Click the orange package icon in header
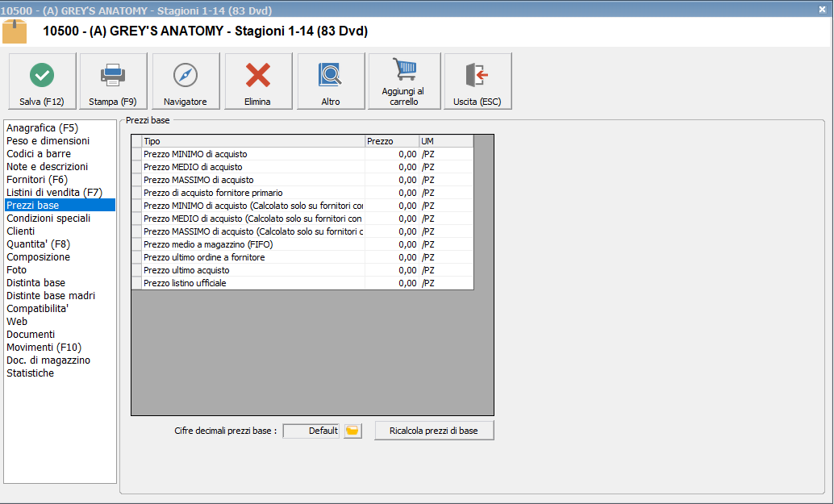834x504 pixels. [x=15, y=31]
